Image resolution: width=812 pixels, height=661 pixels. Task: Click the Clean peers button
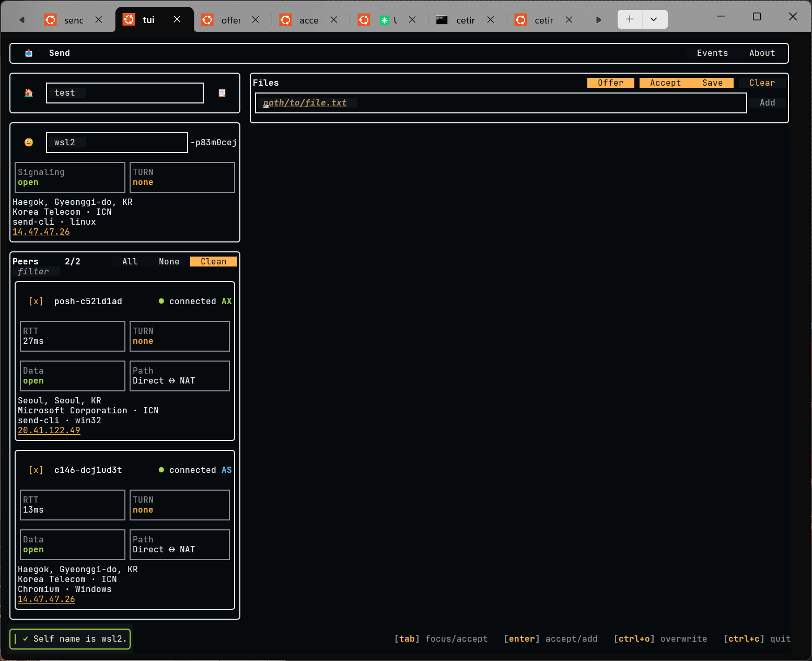coord(213,262)
